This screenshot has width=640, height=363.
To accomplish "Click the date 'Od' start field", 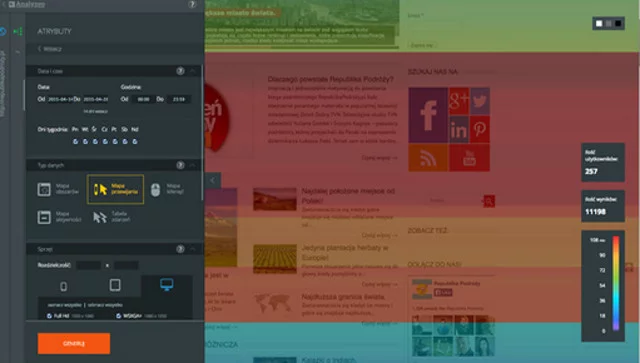I will [x=60, y=99].
